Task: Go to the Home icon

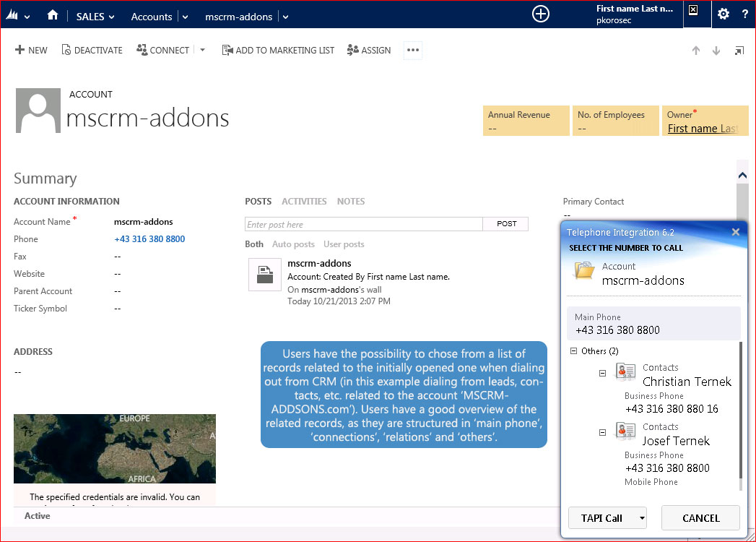Action: [x=53, y=15]
